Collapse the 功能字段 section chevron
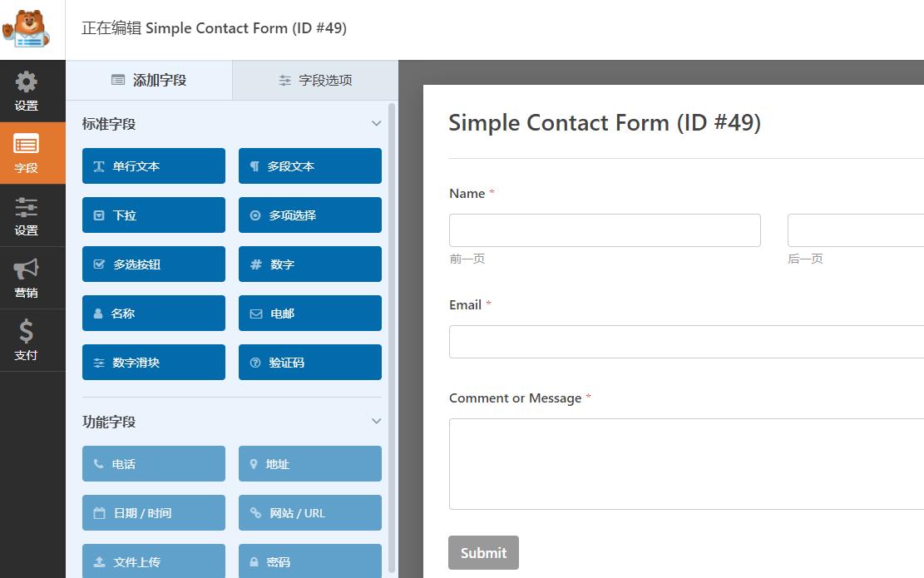 pos(376,422)
